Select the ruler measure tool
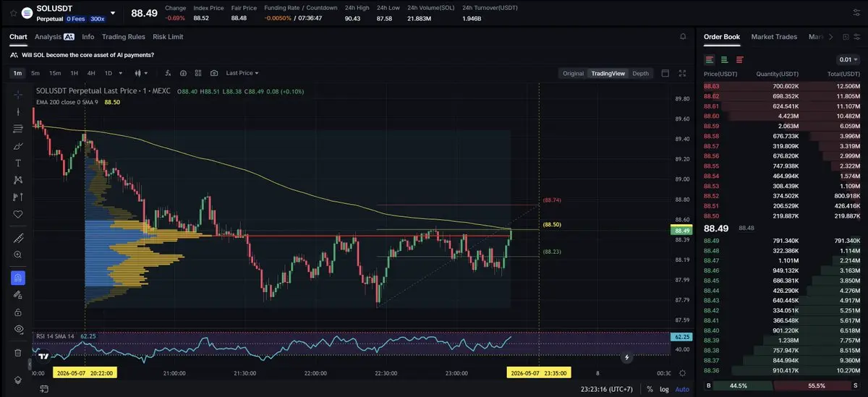Screen dimensions: 868x397 [18, 238]
